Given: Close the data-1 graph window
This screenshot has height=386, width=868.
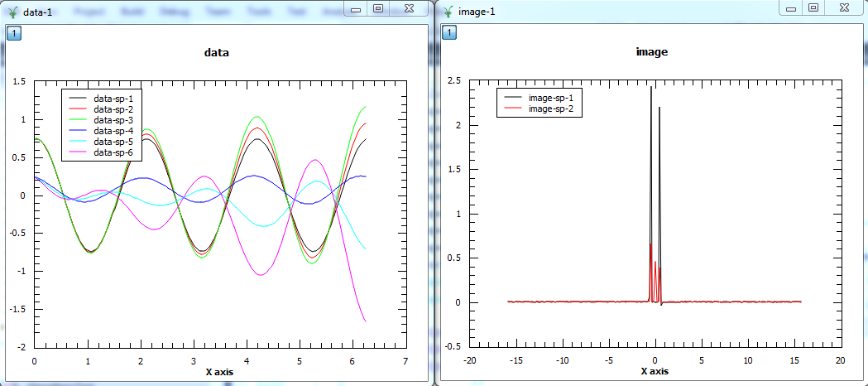Looking at the screenshot, I should [408, 7].
